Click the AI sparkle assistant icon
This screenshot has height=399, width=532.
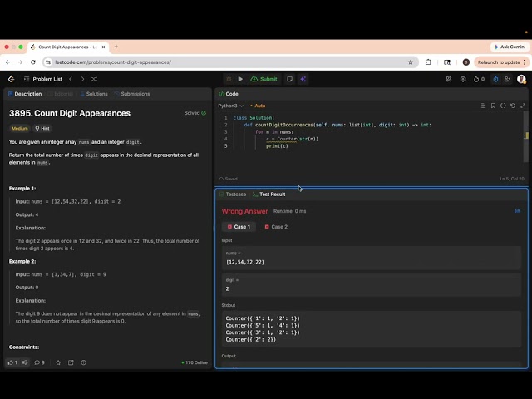[x=303, y=79]
